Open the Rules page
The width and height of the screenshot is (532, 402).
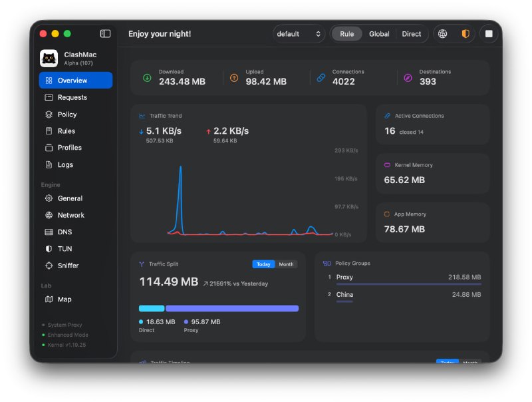76,131
